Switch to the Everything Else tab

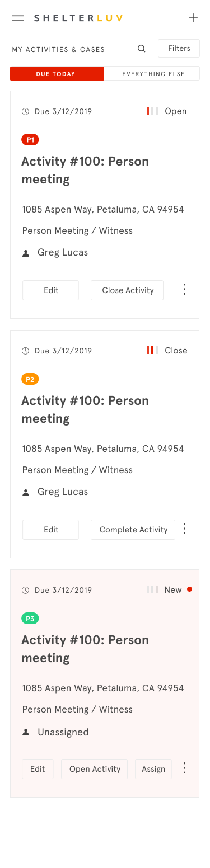point(153,74)
